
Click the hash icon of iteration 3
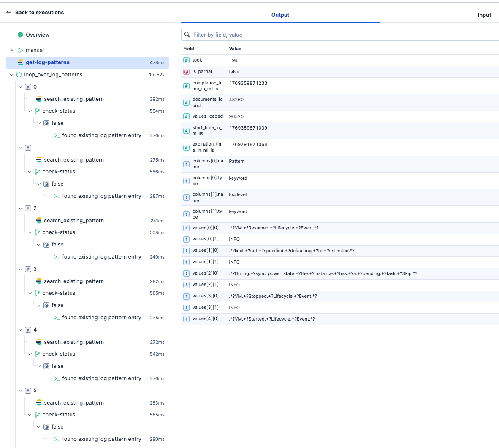(x=28, y=269)
